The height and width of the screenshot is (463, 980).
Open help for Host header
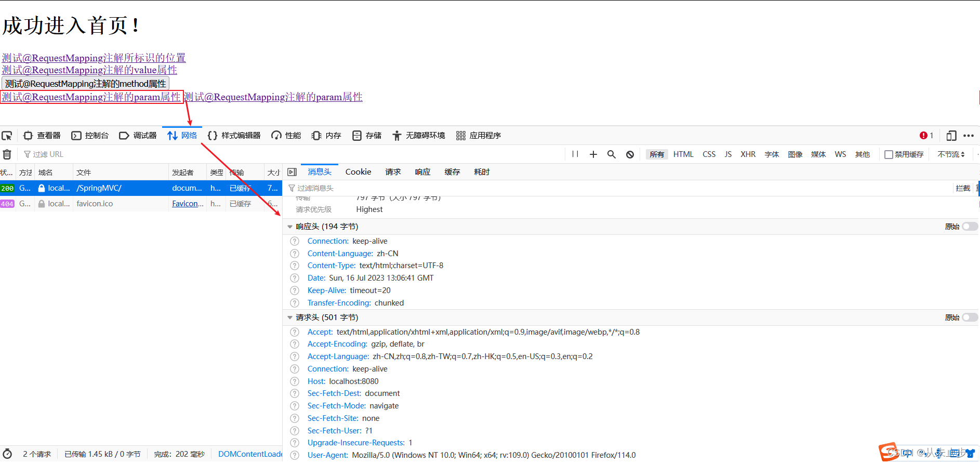[295, 381]
